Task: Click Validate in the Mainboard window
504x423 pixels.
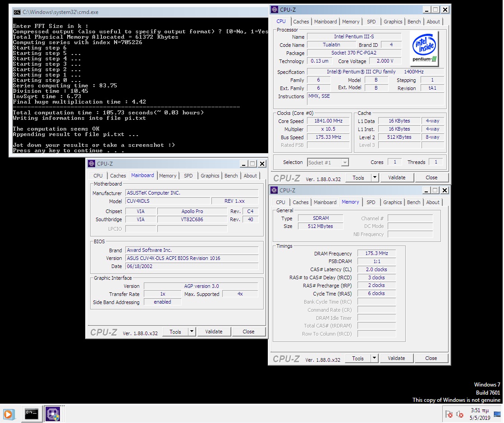Action: point(214,332)
